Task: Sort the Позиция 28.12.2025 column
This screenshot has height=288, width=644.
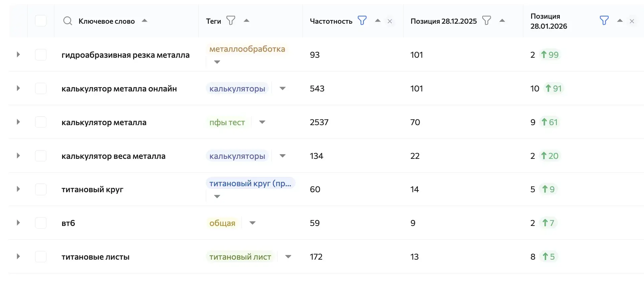Action: coord(502,21)
